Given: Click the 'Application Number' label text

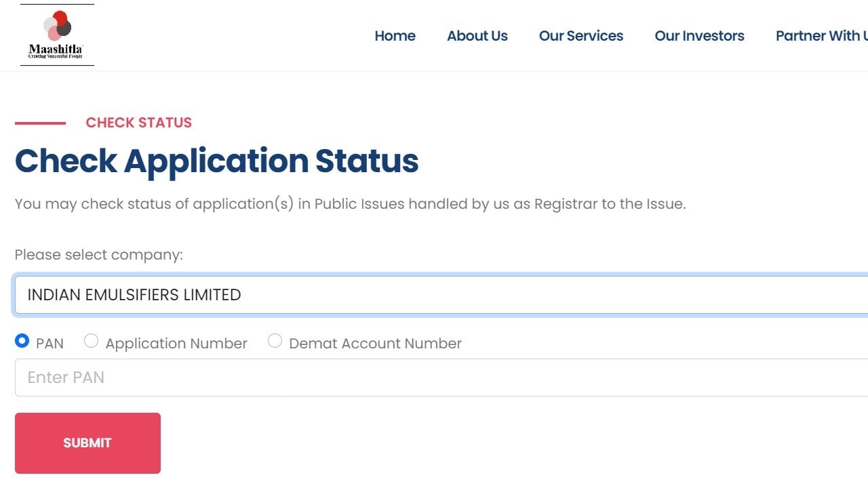Looking at the screenshot, I should (176, 344).
